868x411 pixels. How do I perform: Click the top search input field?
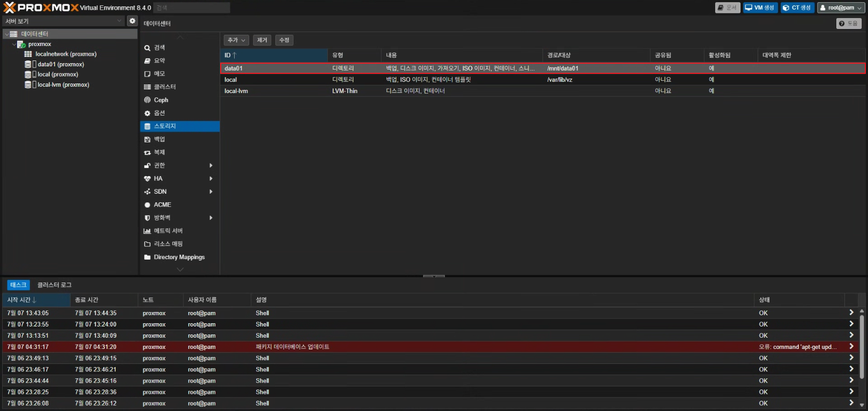point(192,7)
